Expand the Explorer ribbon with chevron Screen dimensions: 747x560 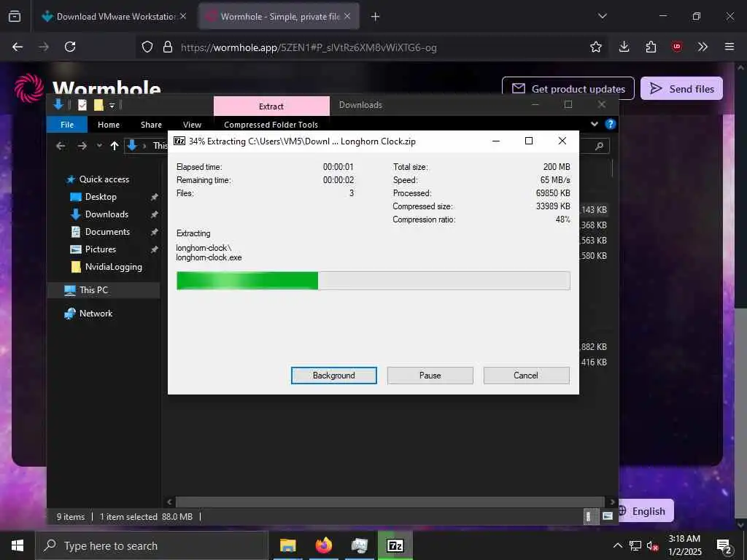(594, 124)
